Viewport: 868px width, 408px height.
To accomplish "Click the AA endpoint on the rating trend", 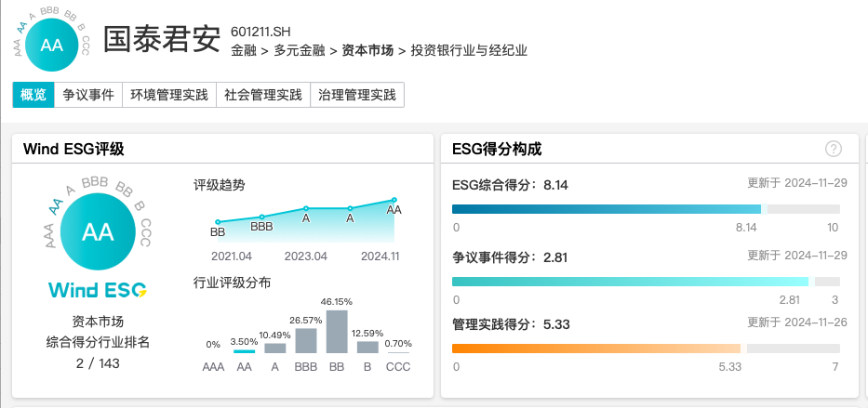I will coord(394,200).
